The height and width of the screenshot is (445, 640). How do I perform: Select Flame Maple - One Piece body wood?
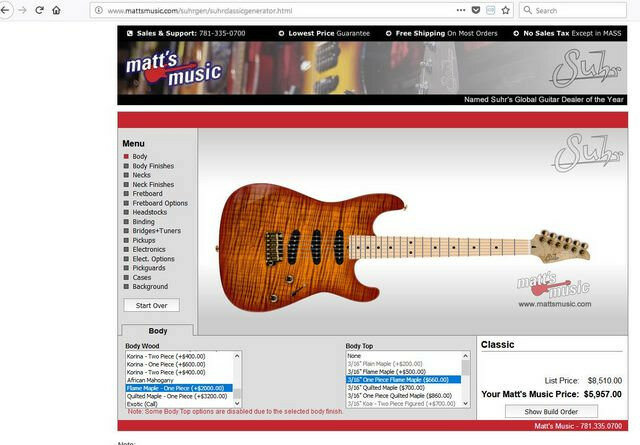179,388
